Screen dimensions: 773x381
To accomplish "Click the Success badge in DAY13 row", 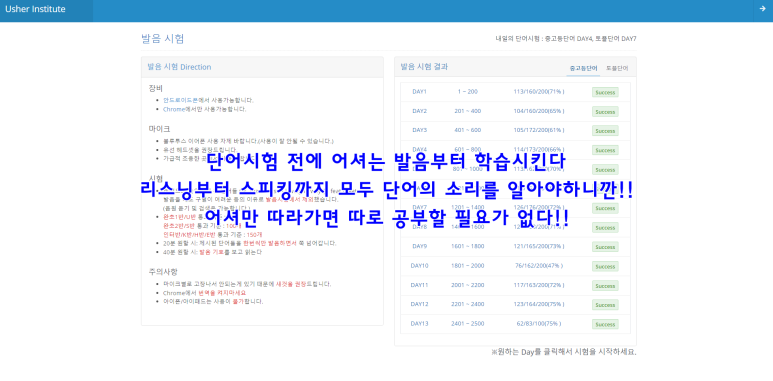I will coord(605,324).
